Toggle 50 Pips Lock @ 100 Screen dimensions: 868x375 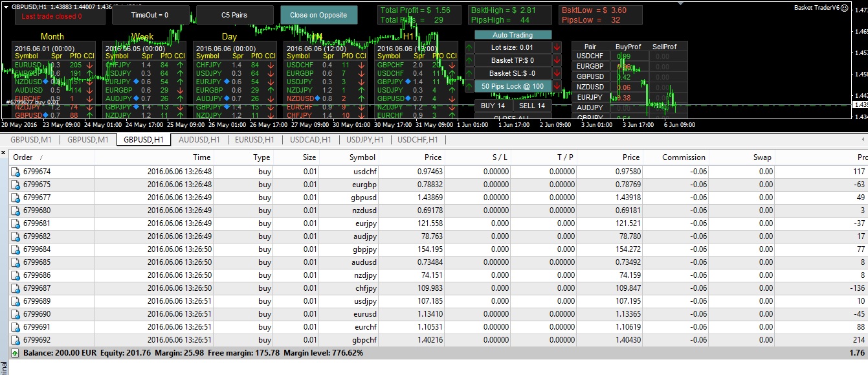pyautogui.click(x=513, y=86)
